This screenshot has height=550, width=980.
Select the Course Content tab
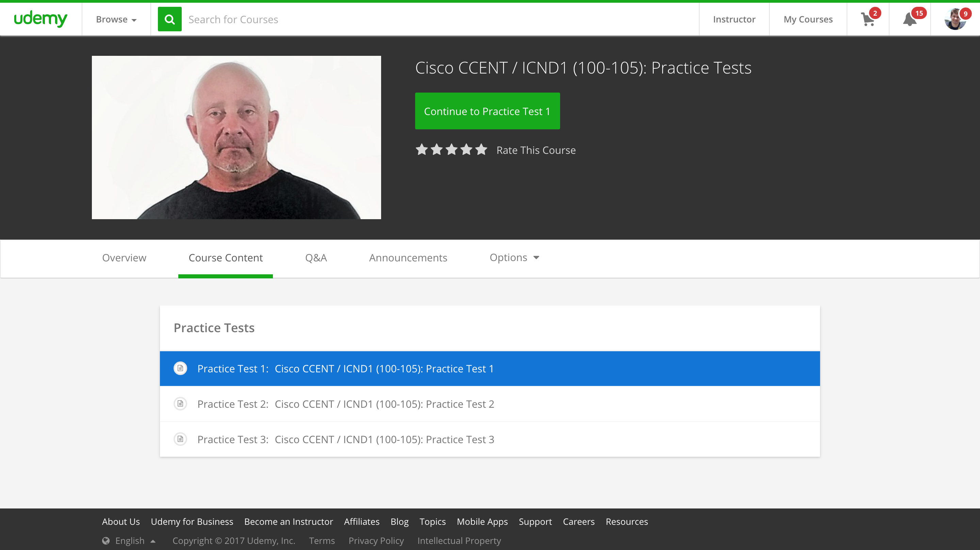point(226,258)
